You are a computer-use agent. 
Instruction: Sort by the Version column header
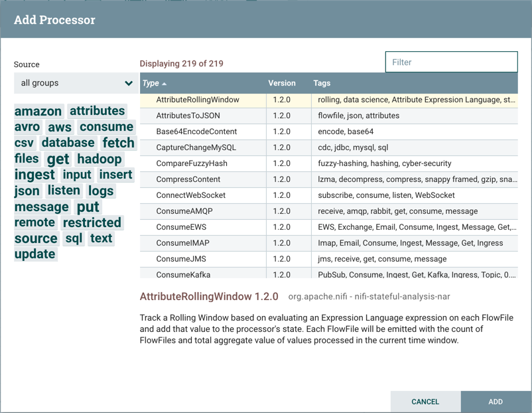pos(282,84)
